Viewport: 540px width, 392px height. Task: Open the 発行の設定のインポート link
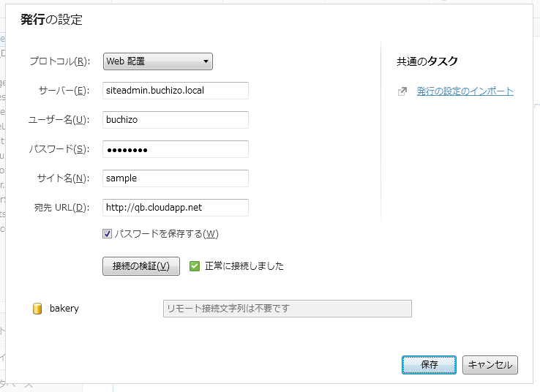[465, 91]
